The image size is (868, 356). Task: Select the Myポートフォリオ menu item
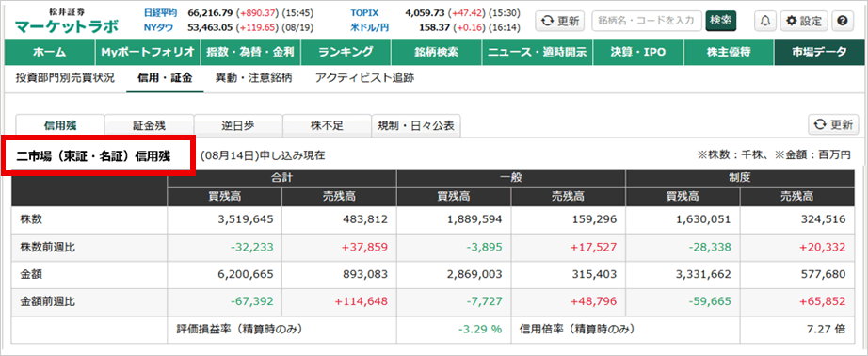pyautogui.click(x=147, y=53)
